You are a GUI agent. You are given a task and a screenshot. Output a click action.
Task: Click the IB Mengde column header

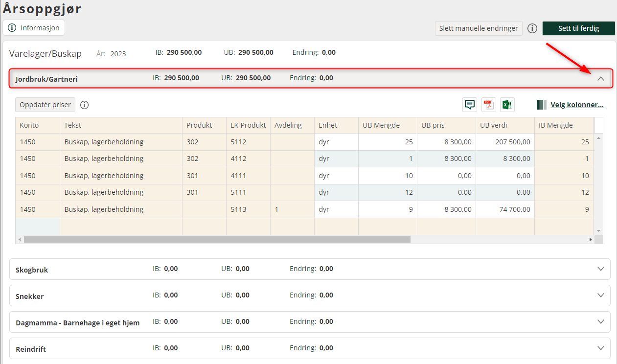point(564,125)
